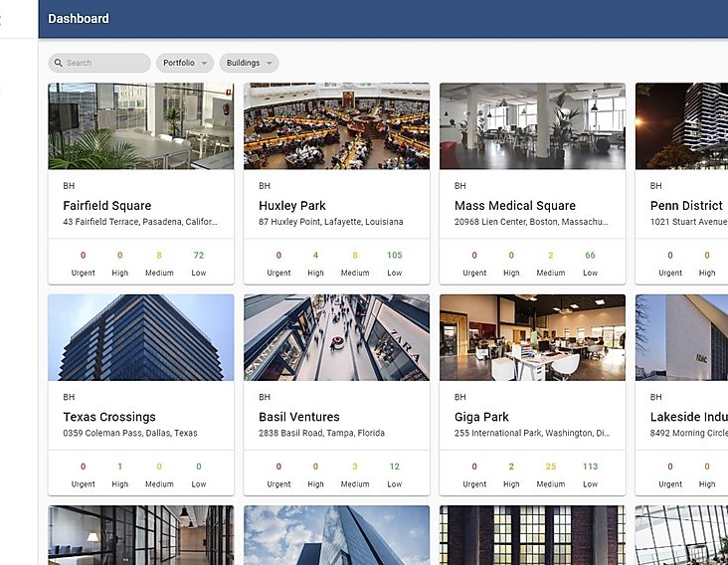728x565 pixels.
Task: Select the Penn District title
Action: [x=686, y=206]
